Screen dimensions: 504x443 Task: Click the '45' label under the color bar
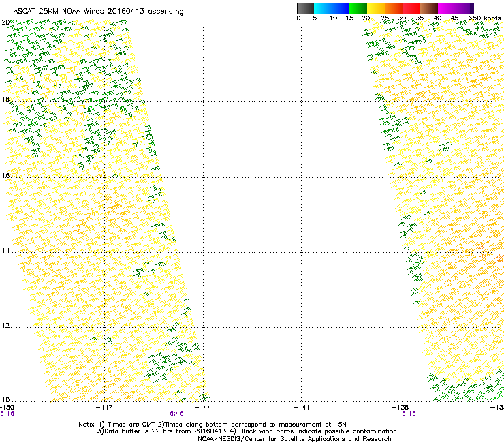(454, 18)
